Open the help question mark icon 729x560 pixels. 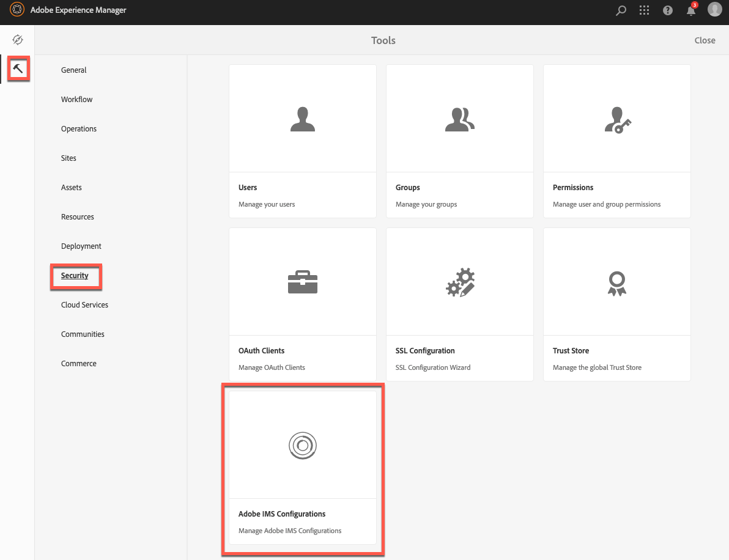tap(668, 10)
